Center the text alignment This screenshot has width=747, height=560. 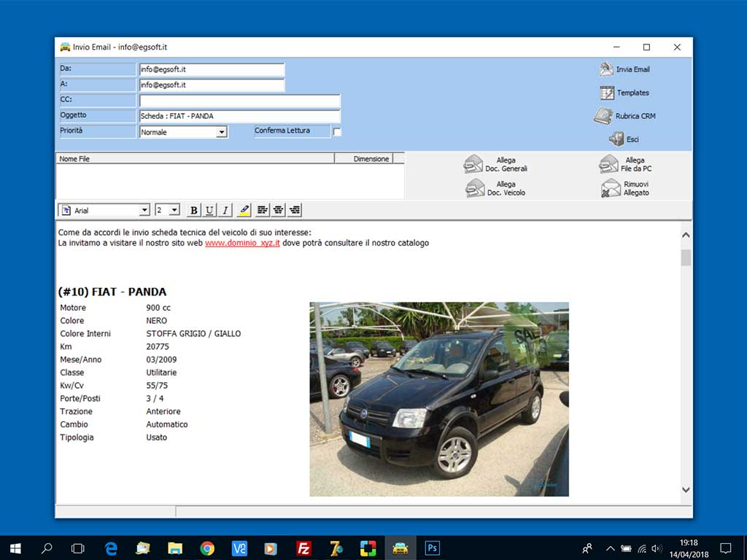278,210
